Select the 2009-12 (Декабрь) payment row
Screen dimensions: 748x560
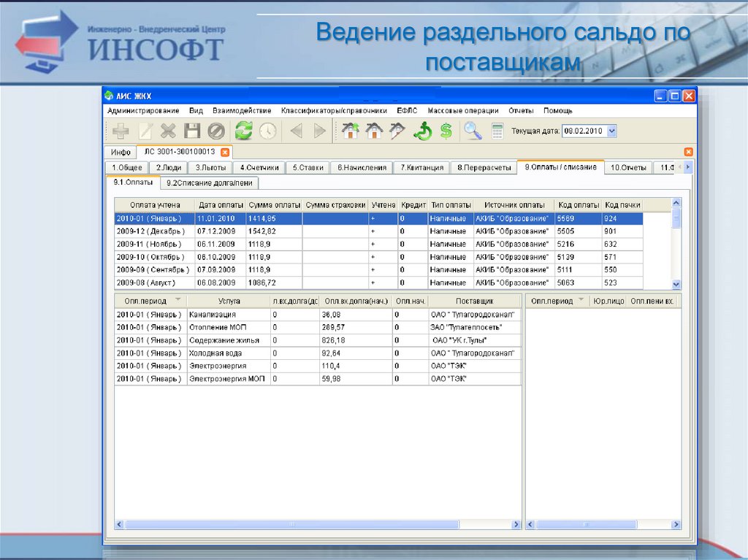379,231
